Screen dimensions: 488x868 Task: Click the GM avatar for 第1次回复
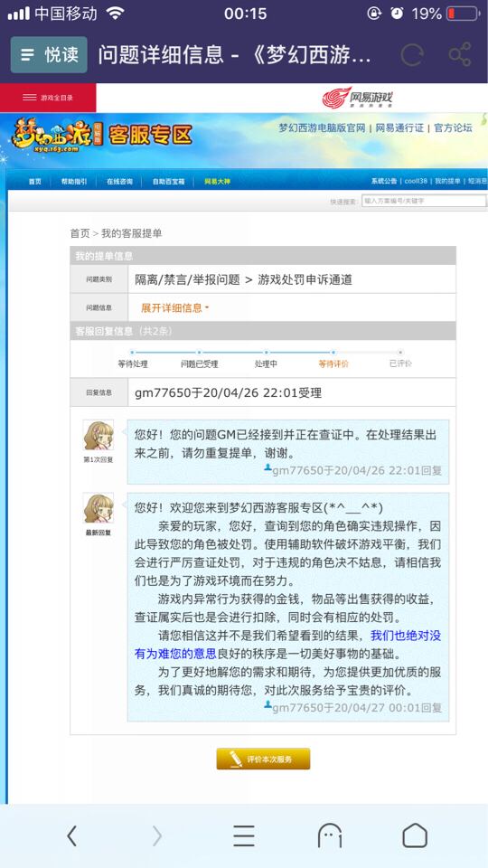(99, 435)
